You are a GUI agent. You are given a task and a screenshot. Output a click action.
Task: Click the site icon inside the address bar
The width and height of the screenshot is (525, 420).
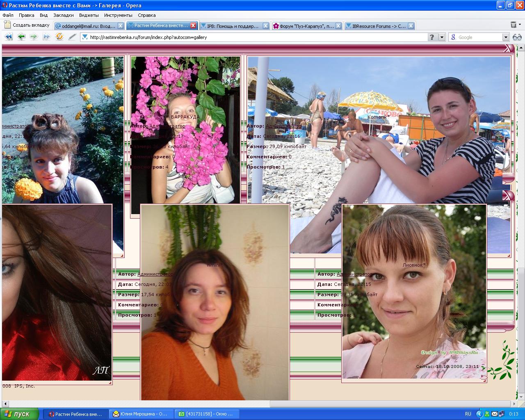pyautogui.click(x=85, y=37)
